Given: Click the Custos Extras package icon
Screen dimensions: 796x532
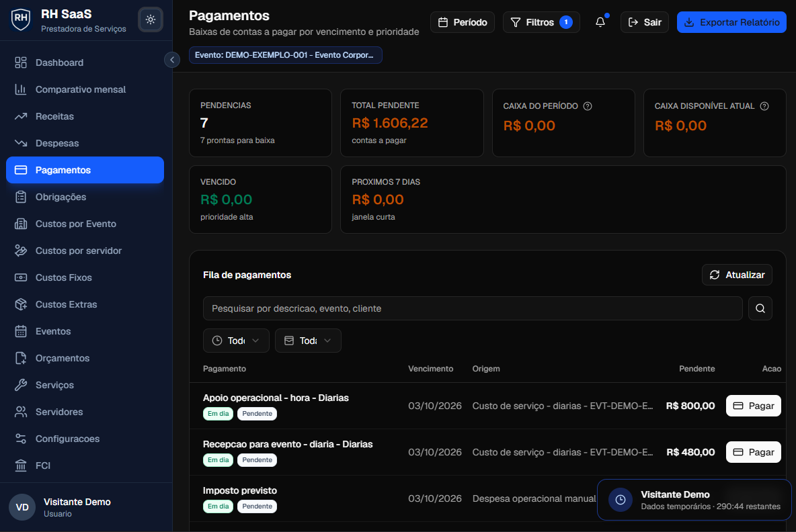Looking at the screenshot, I should coord(21,304).
